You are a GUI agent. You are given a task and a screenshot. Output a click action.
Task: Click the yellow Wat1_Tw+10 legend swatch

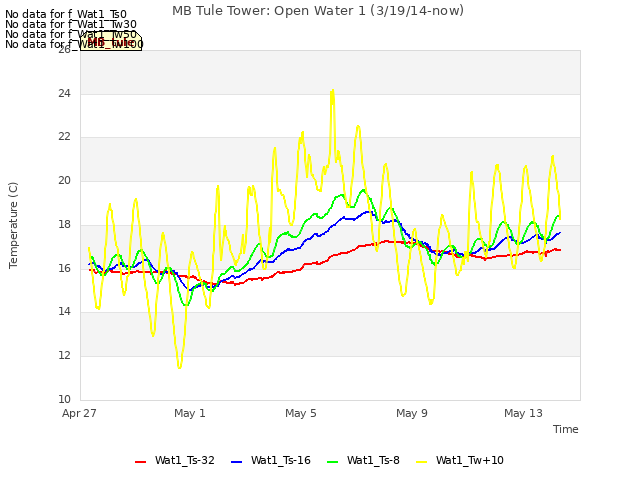point(421,462)
